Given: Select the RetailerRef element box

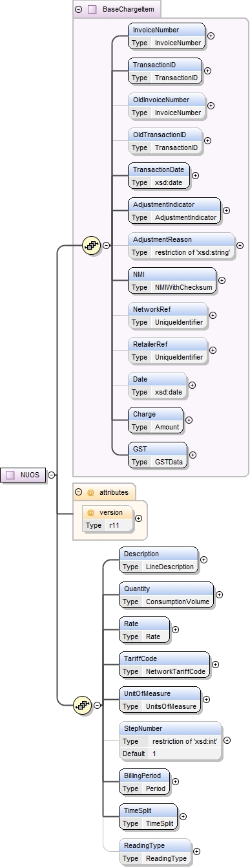Looking at the screenshot, I should [168, 351].
